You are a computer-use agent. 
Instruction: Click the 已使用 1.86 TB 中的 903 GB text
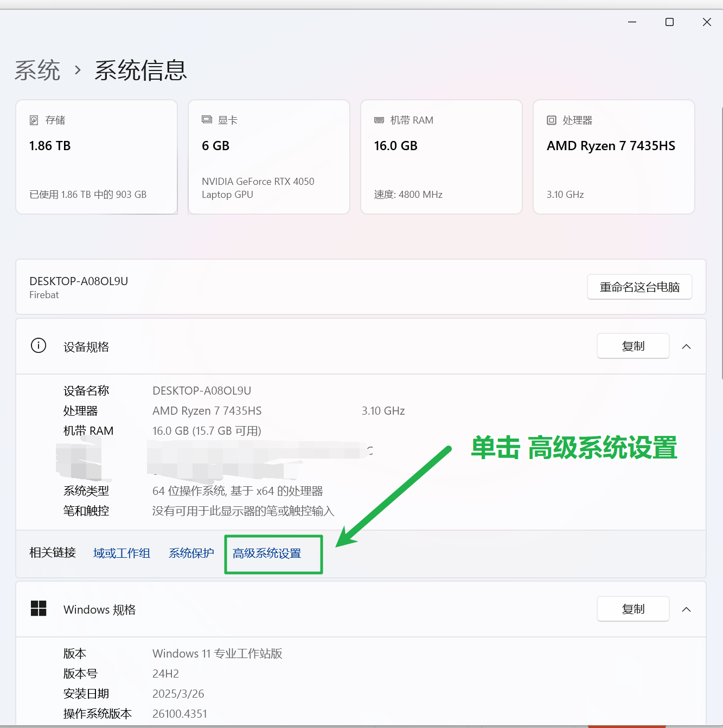click(88, 194)
